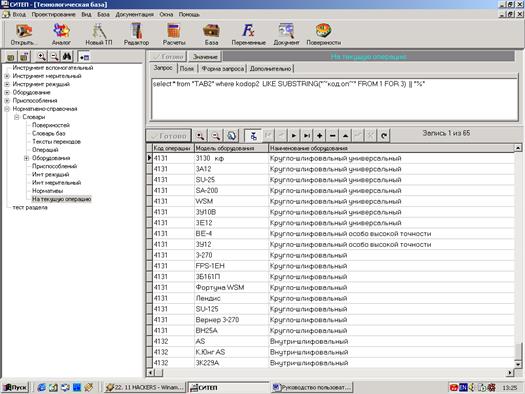Collapse the Нормативно-справочная node
The image size is (525, 394).
tap(7, 109)
